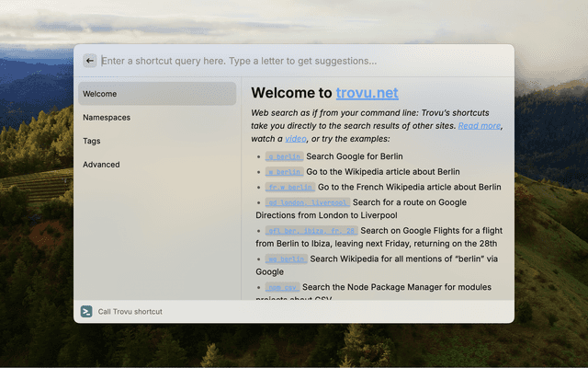Open the "video" link
This screenshot has height=368, width=588.
tap(295, 139)
